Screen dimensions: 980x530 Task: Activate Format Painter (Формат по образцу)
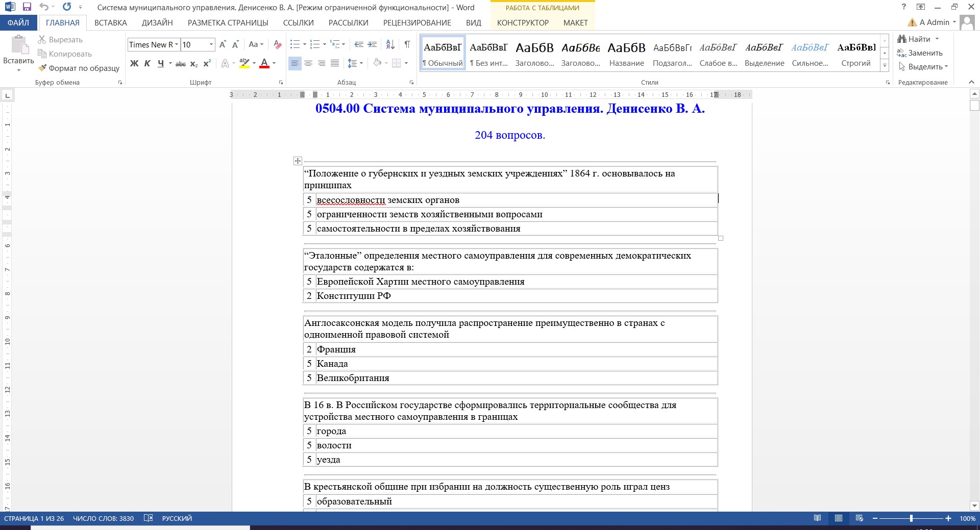click(79, 68)
